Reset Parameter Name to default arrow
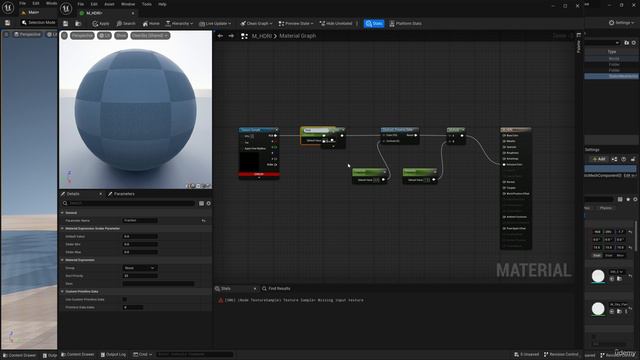 tap(204, 221)
